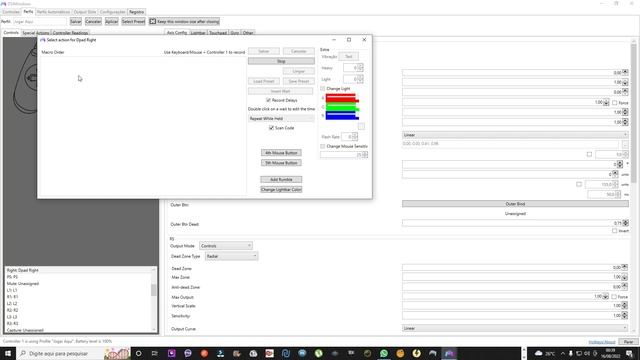
Task: Show hidden system tray icons
Action: 563,353
